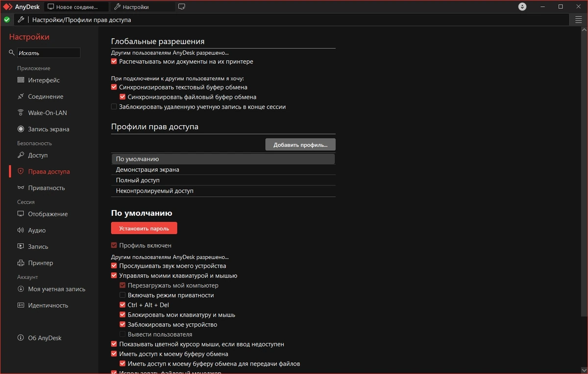Select the Полный доступ profile

tap(223, 180)
